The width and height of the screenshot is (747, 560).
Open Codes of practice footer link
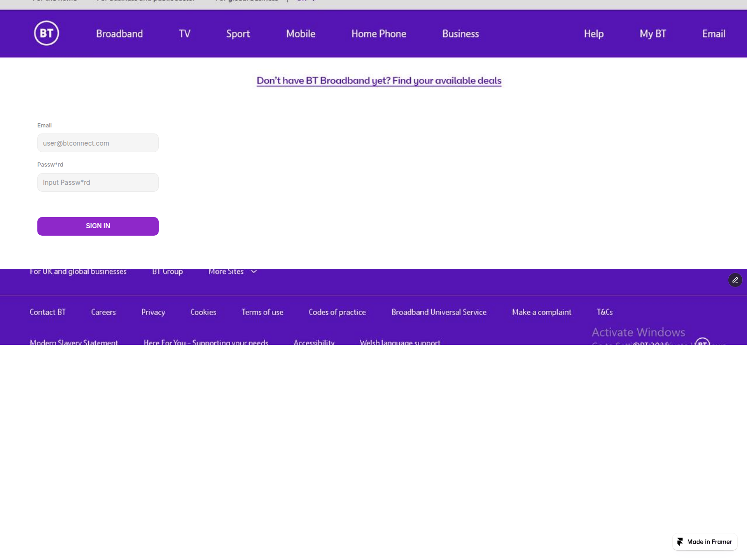(337, 312)
